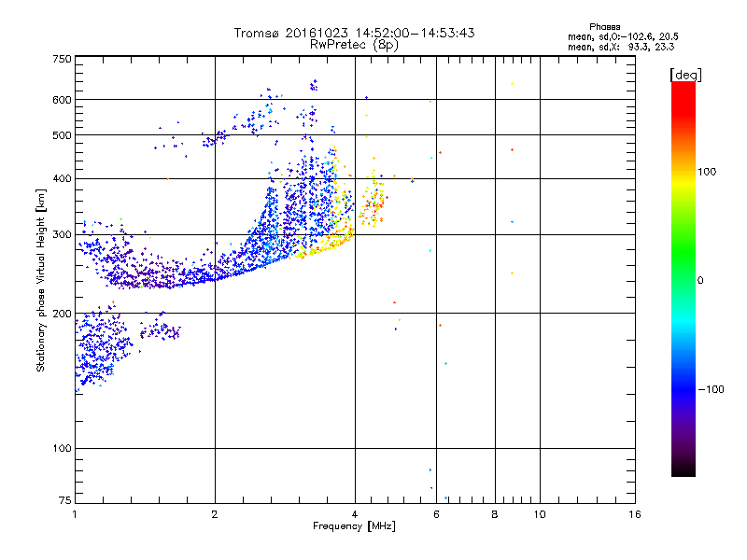Click the 'mean, sd,X: 93.3, 23.3' text
This screenshot has height=560, width=747.
tap(621, 47)
